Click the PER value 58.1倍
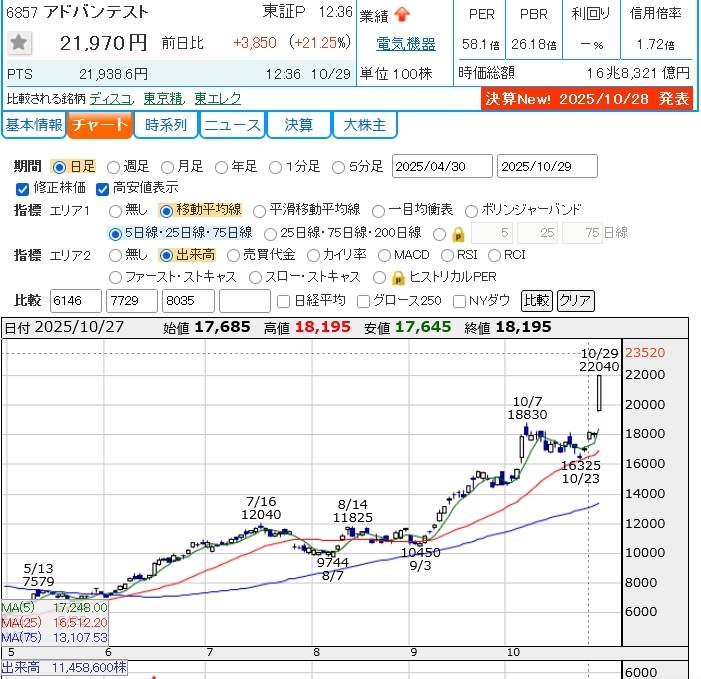This screenshot has width=701, height=679. [x=481, y=44]
